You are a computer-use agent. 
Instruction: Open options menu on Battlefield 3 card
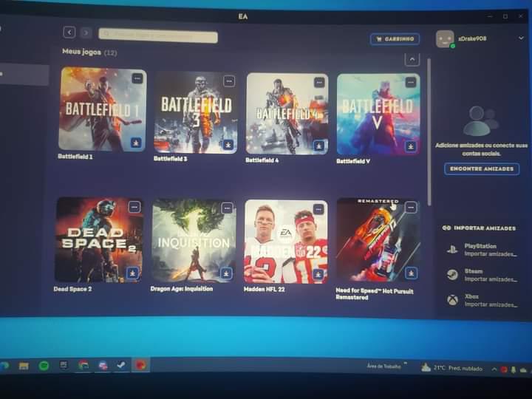[229, 81]
